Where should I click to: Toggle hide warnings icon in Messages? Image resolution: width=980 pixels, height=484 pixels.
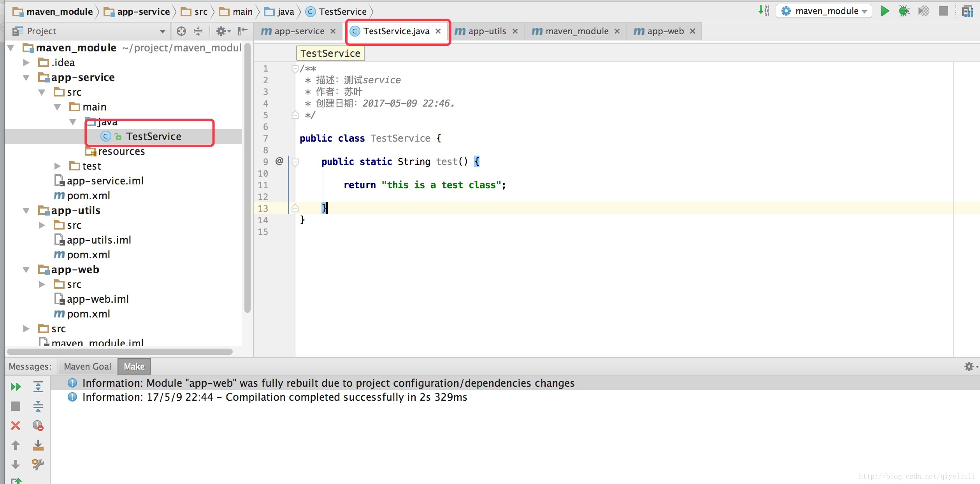[x=38, y=426]
